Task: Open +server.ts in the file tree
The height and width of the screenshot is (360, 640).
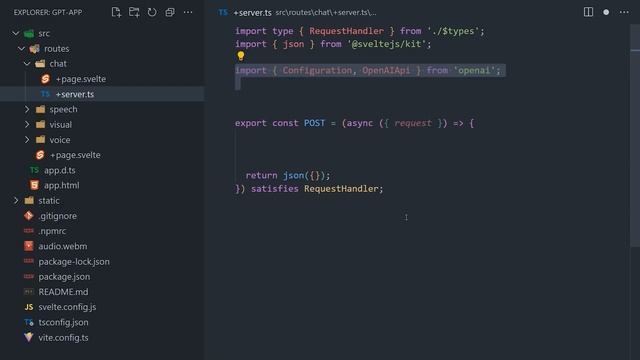Action: (x=75, y=94)
